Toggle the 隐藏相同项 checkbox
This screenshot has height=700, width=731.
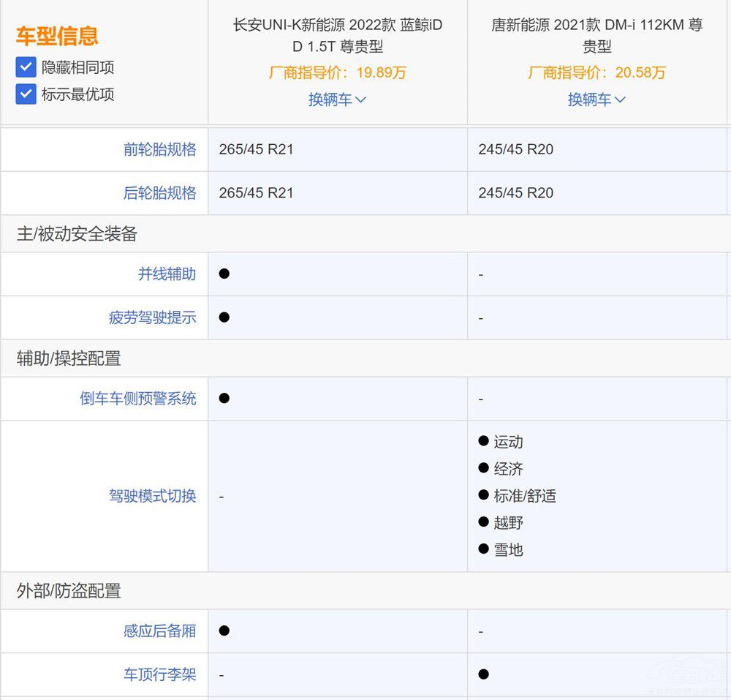26,67
